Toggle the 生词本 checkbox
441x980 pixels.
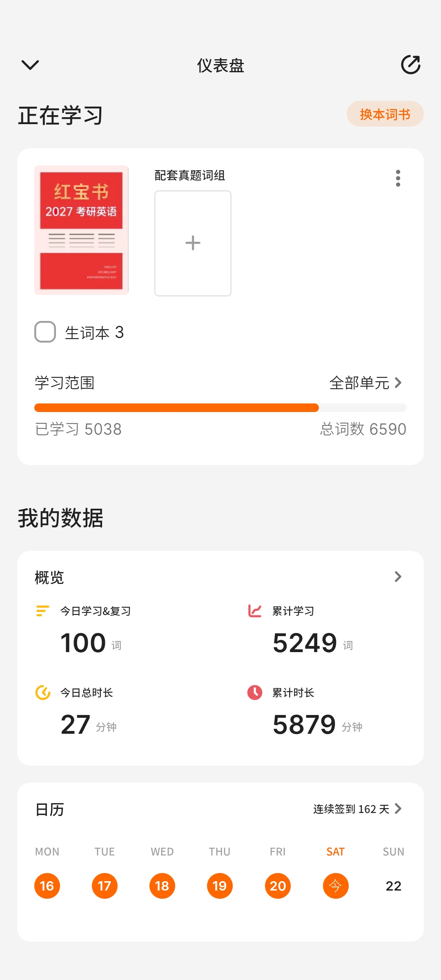point(45,332)
